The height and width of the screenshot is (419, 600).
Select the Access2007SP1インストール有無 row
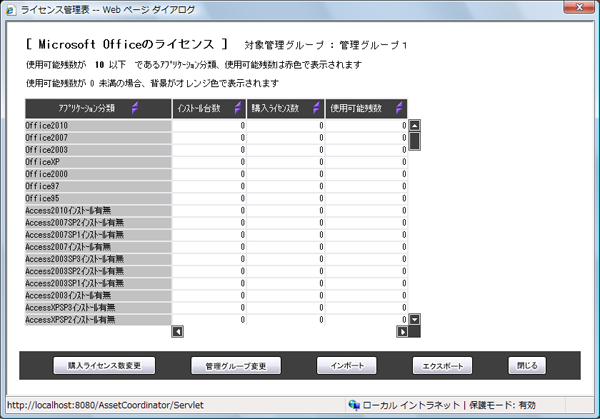pos(216,235)
